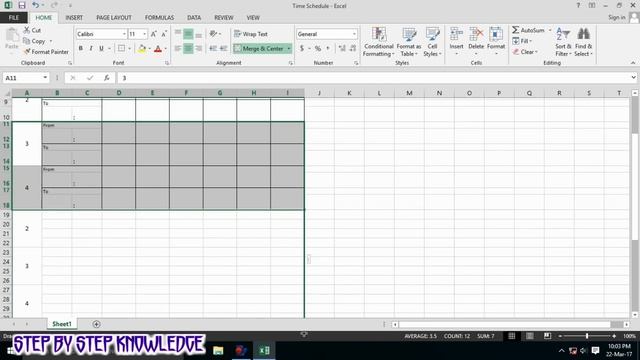This screenshot has height=360, width=640.
Task: Switch to Page Layout view in status bar
Action: (x=529, y=336)
